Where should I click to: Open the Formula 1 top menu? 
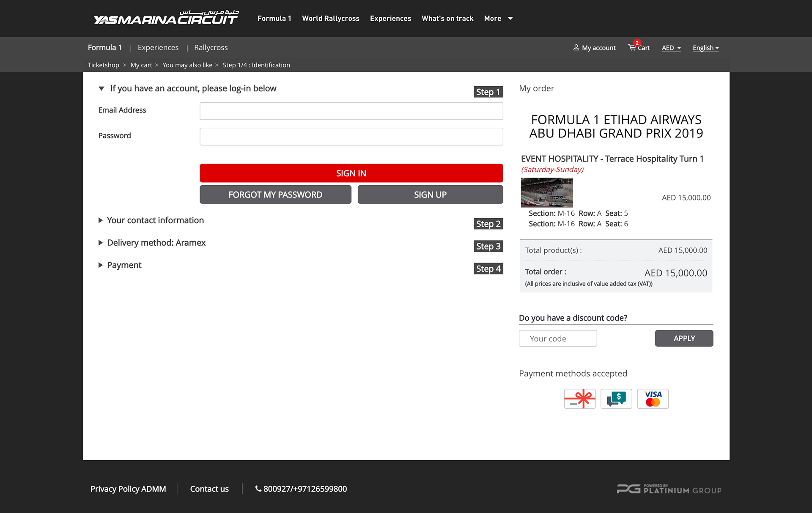(274, 18)
